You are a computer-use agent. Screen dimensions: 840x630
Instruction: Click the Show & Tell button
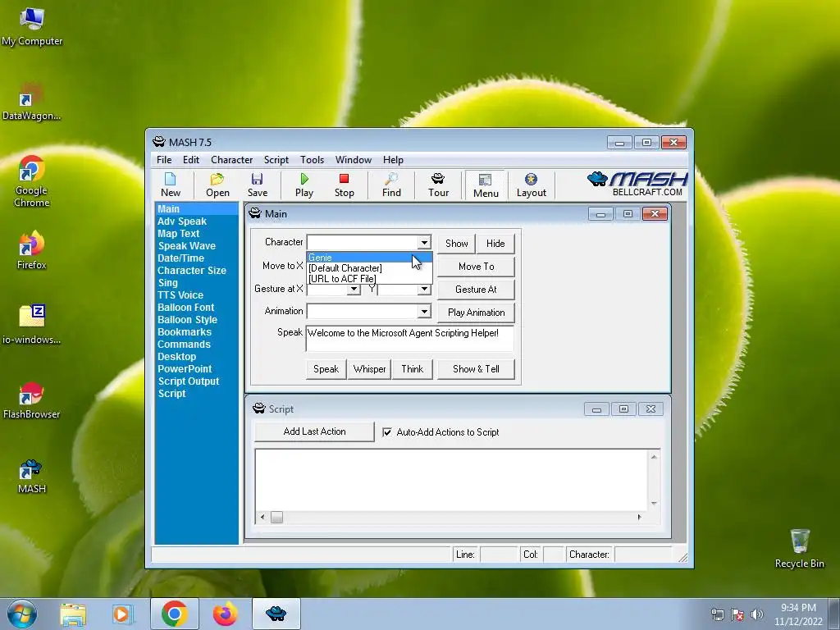tap(477, 369)
